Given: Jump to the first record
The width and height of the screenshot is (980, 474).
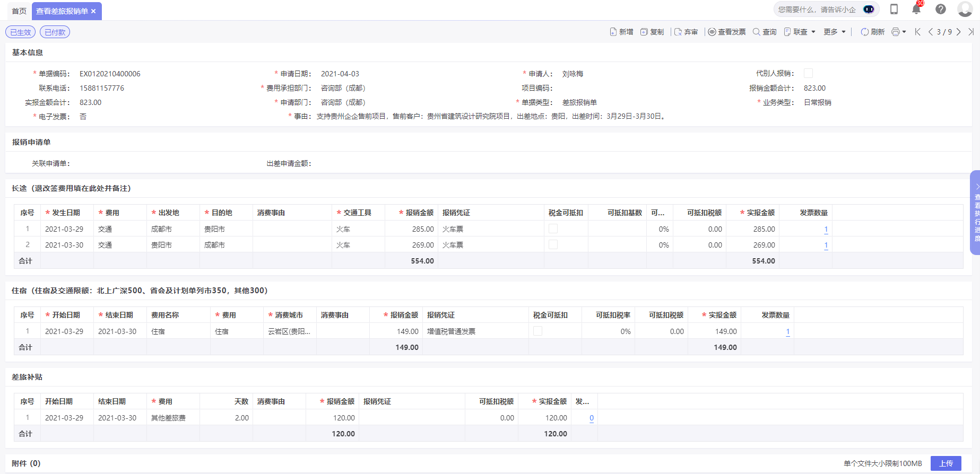Looking at the screenshot, I should (918, 32).
